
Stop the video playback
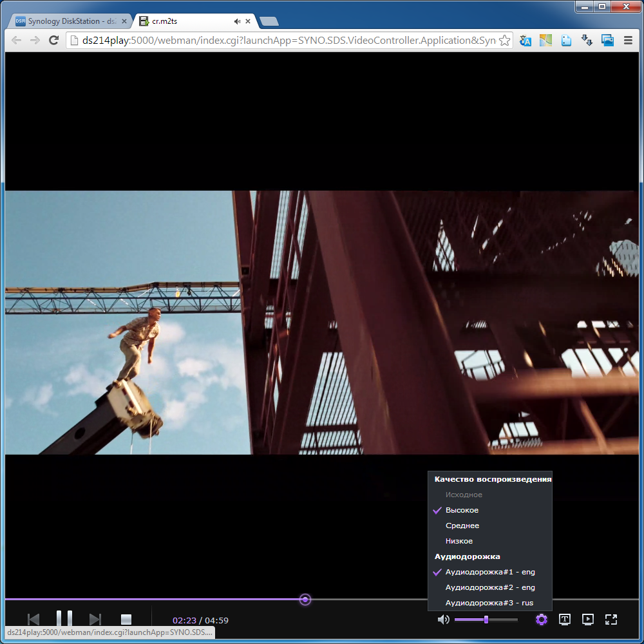[126, 619]
